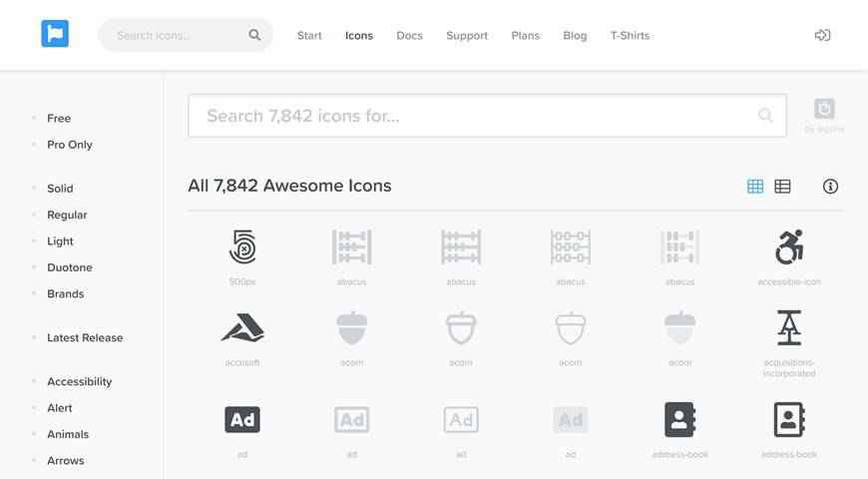868x479 pixels.
Task: Choose the outlined address-book icon
Action: (x=789, y=420)
